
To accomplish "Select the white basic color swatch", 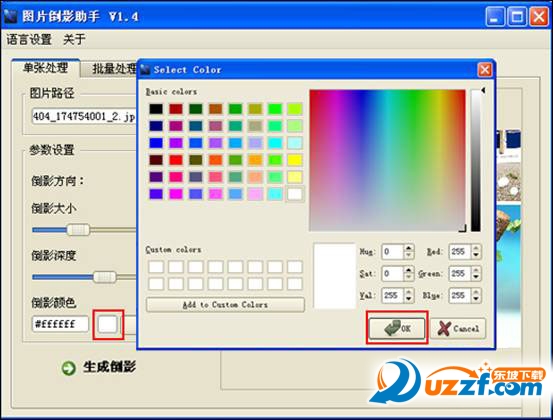I will (294, 194).
